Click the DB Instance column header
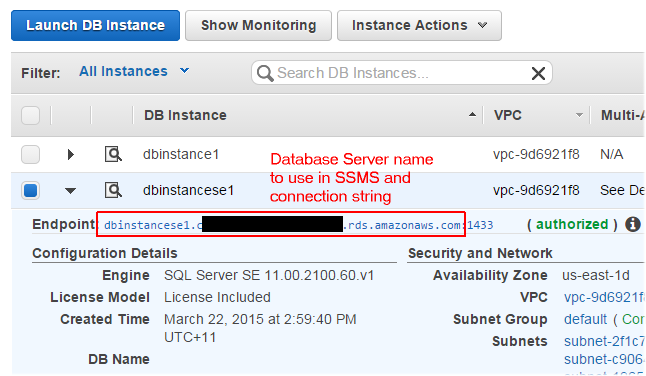Viewport: 646px width, 376px height. pyautogui.click(x=185, y=115)
